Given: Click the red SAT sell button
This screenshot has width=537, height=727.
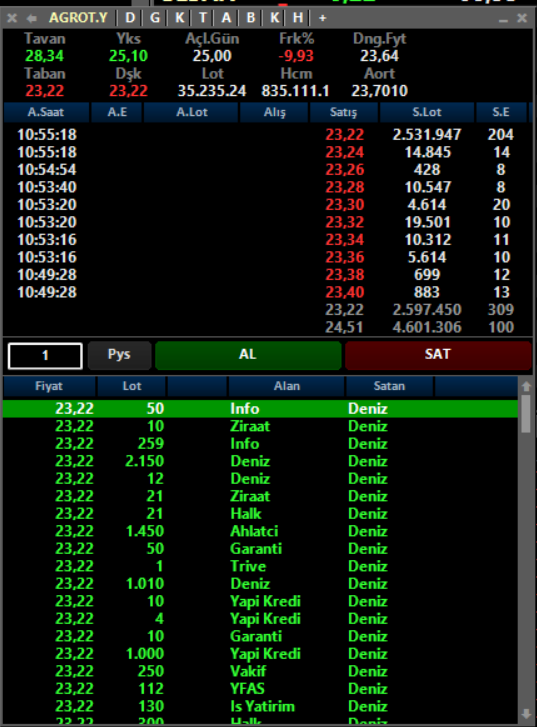Looking at the screenshot, I should [x=437, y=355].
